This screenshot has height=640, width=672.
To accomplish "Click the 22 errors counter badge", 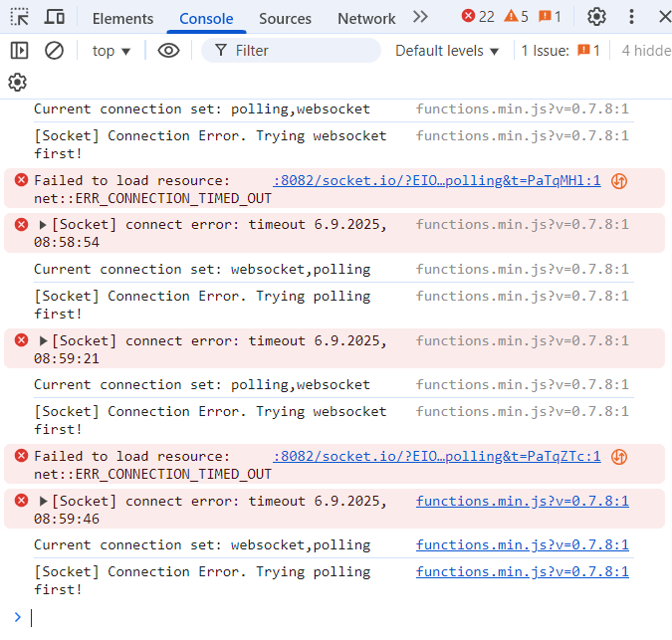I will [478, 17].
